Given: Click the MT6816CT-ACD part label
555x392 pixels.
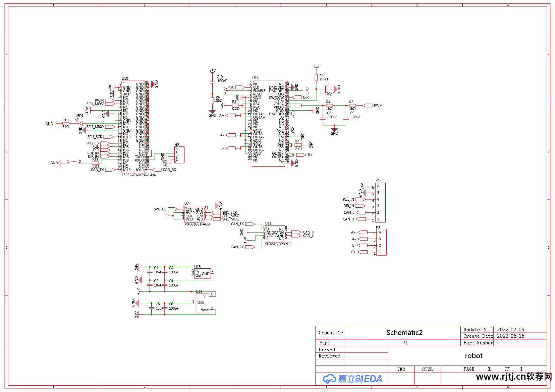Looking at the screenshot, I should (x=197, y=224).
